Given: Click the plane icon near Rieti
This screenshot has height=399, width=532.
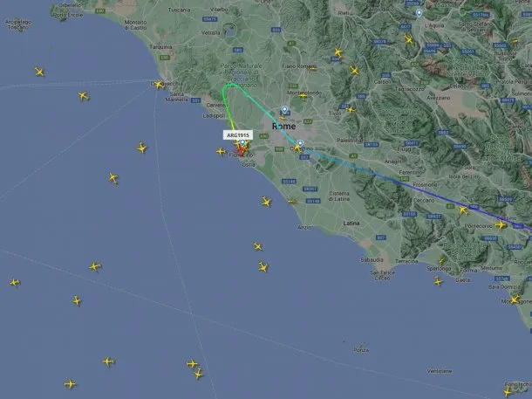Looking at the screenshot, I should tap(338, 52).
